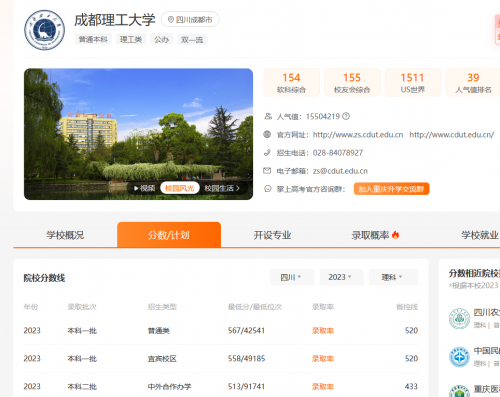The image size is (500, 397).
Task: Click the phone number 028-84078927
Action: point(338,153)
